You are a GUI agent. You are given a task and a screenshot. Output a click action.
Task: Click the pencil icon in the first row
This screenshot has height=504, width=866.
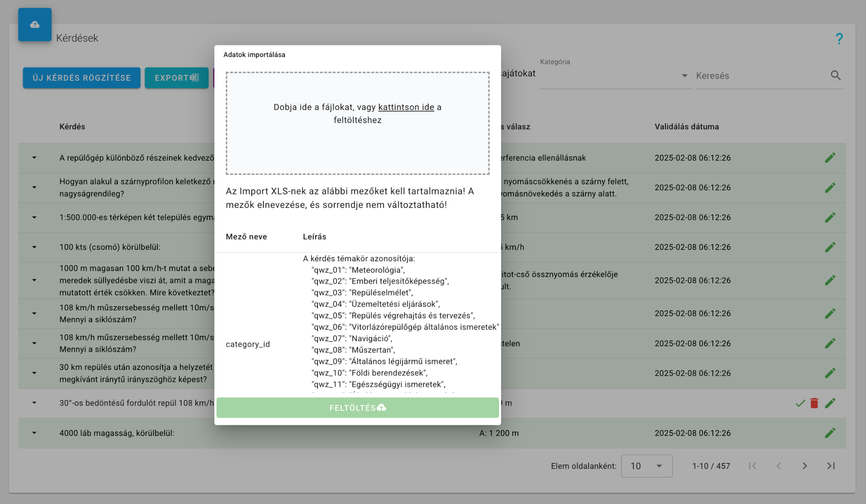[x=830, y=158]
